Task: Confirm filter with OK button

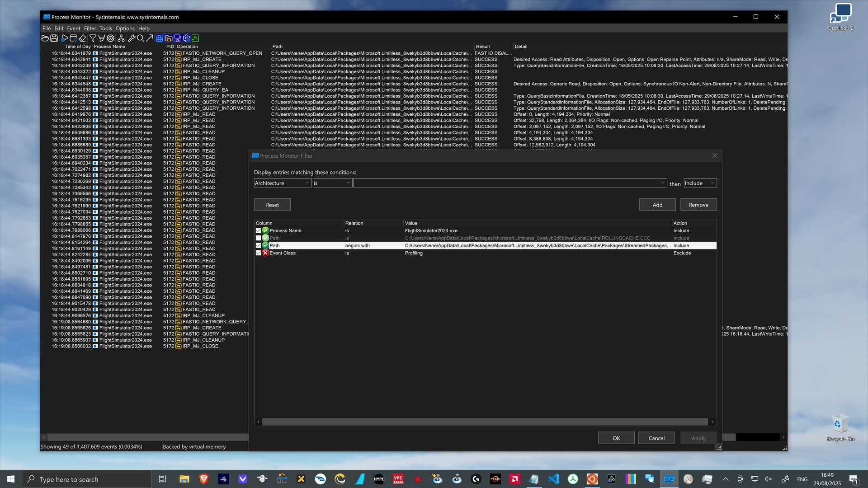Action: coord(616,438)
